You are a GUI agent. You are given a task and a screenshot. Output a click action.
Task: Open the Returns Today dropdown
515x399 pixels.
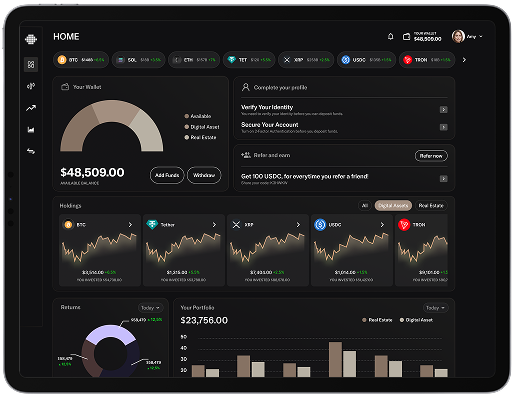click(150, 308)
